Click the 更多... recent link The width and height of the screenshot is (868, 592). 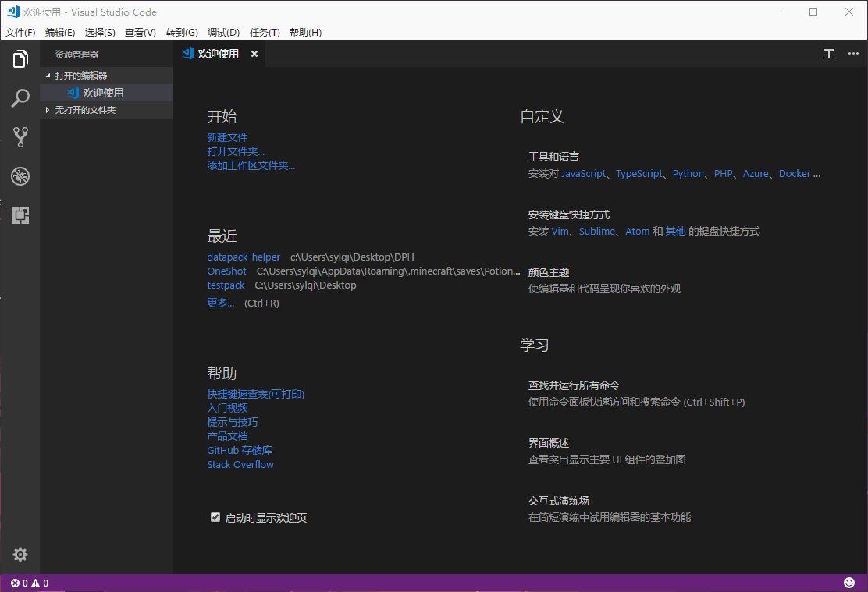(x=220, y=303)
